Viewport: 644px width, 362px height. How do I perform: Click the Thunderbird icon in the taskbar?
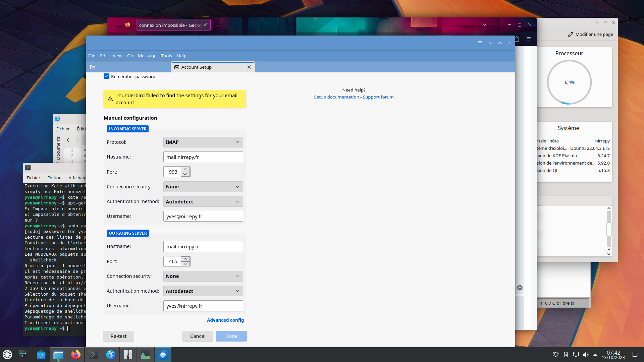pyautogui.click(x=163, y=355)
